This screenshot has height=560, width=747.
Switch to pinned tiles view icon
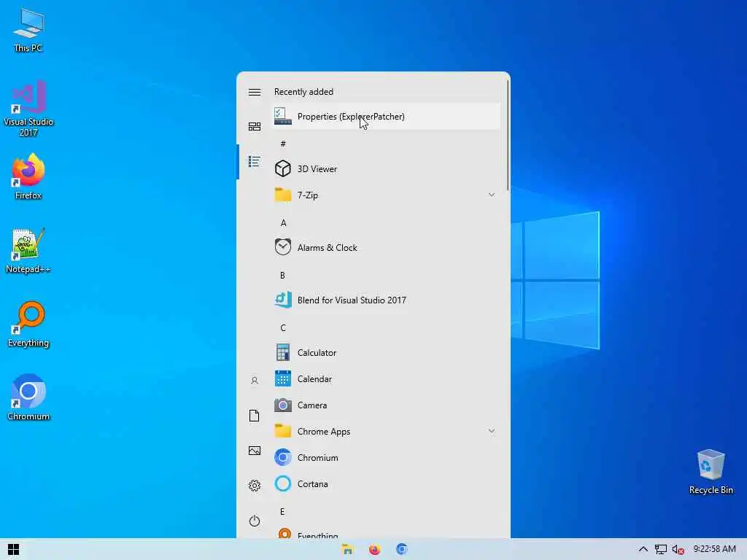coord(255,126)
